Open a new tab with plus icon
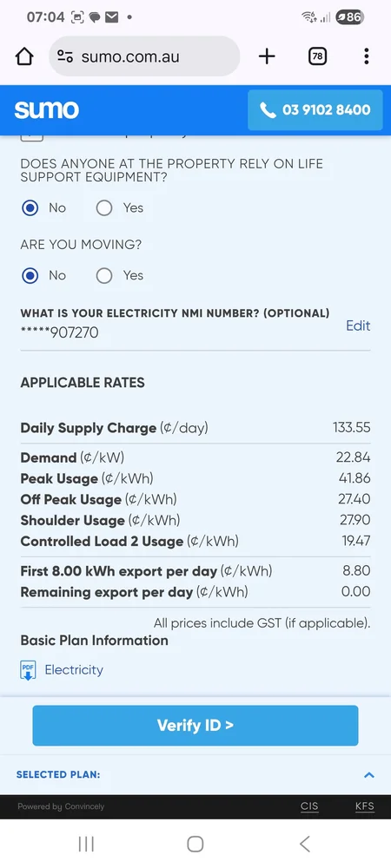The image size is (391, 868). pyautogui.click(x=267, y=56)
